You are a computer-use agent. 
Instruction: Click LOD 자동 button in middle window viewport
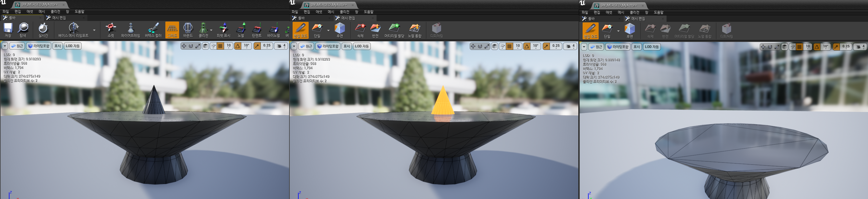click(x=362, y=46)
